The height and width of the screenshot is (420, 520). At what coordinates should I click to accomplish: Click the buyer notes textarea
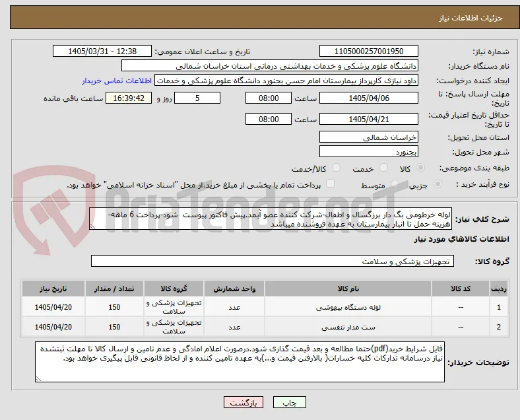coord(240,363)
